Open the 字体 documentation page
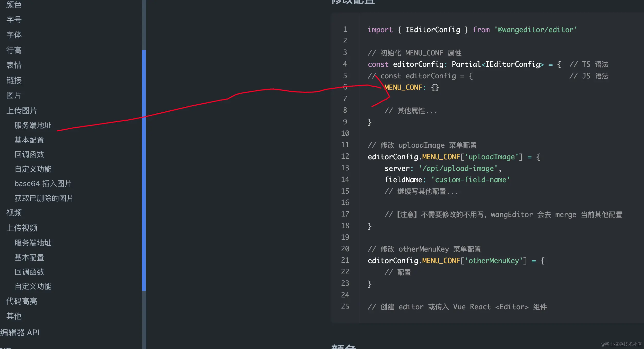This screenshot has height=349, width=644. (x=13, y=35)
